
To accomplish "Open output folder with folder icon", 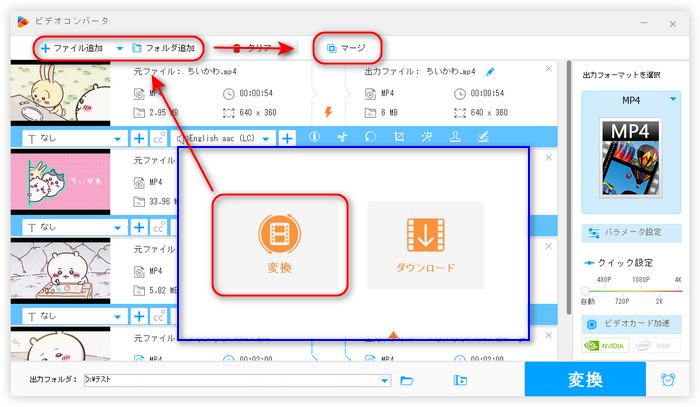I will coord(407,380).
